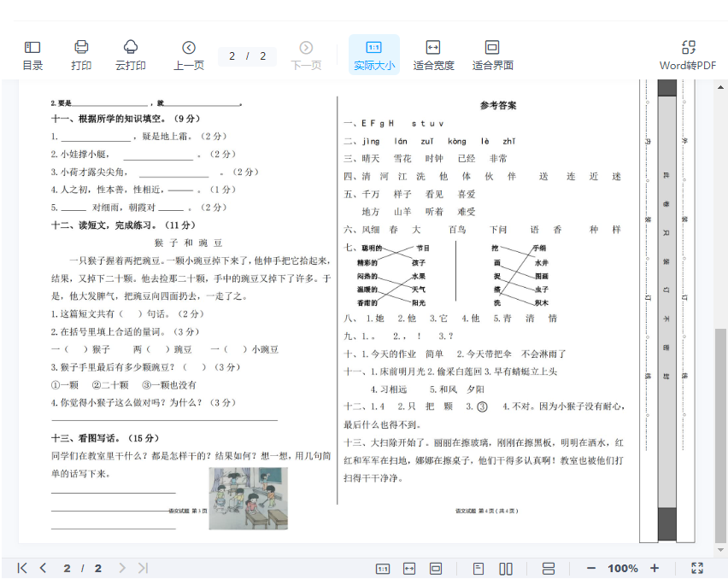The image size is (728, 579).
Task: Go to previous page with 上一页
Action: pos(189,55)
